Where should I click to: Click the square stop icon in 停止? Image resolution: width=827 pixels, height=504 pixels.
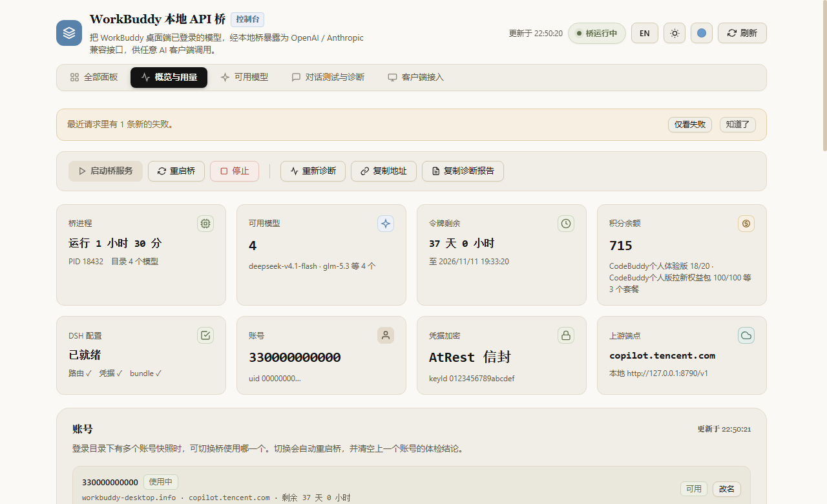[224, 171]
